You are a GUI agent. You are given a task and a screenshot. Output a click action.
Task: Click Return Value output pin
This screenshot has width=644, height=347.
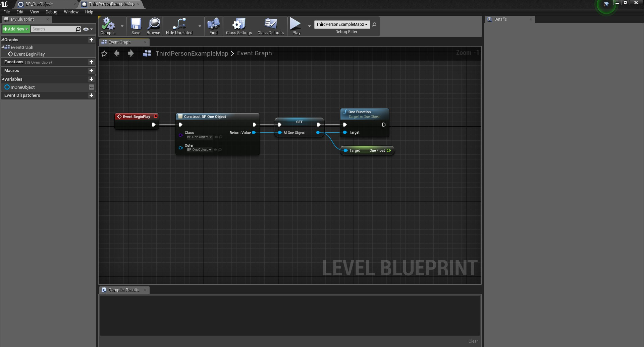(254, 133)
